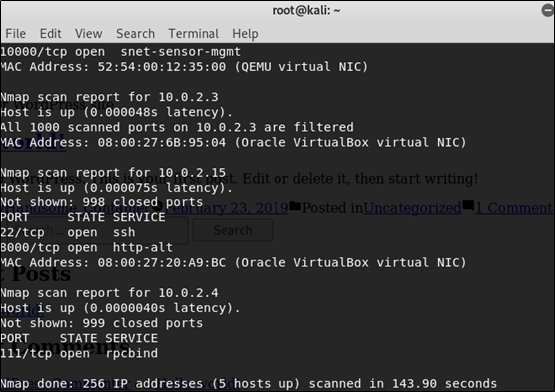
Task: Open the View menu
Action: (89, 34)
